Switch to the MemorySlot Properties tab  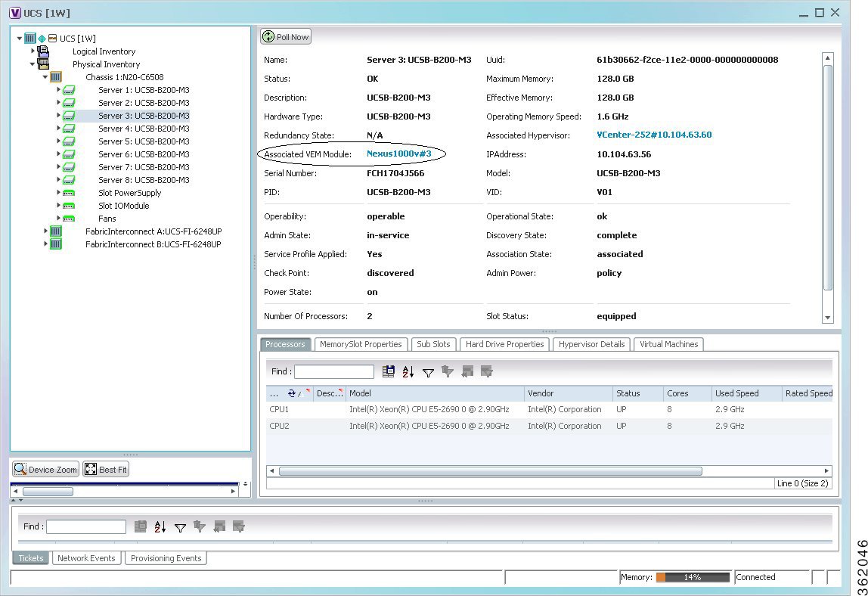coord(361,344)
